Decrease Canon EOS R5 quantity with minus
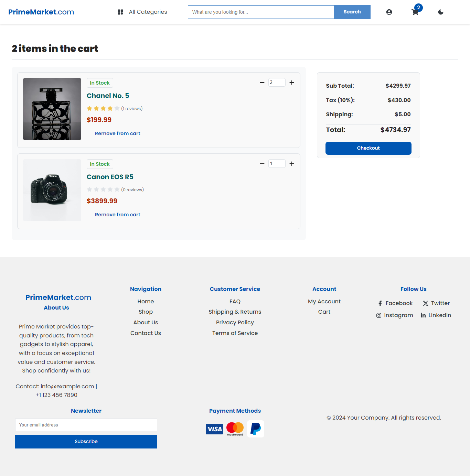The image size is (470, 476). click(x=262, y=163)
